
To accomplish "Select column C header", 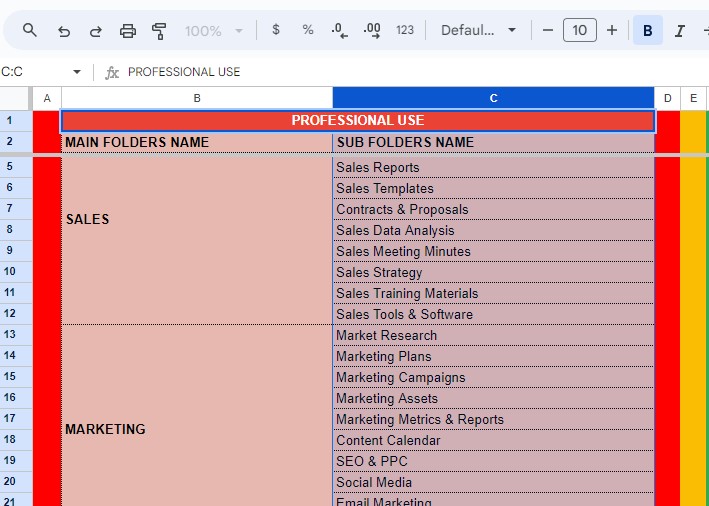I will 493,98.
